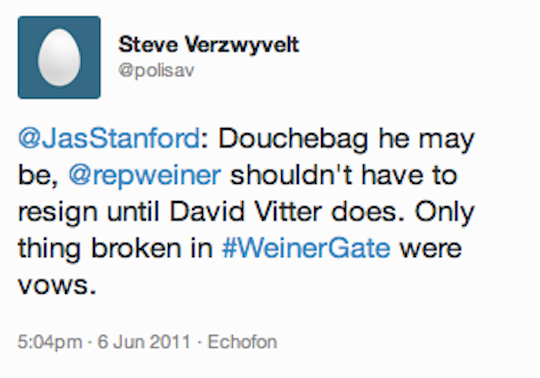
Task: Open the Echofon source link
Action: (x=242, y=342)
